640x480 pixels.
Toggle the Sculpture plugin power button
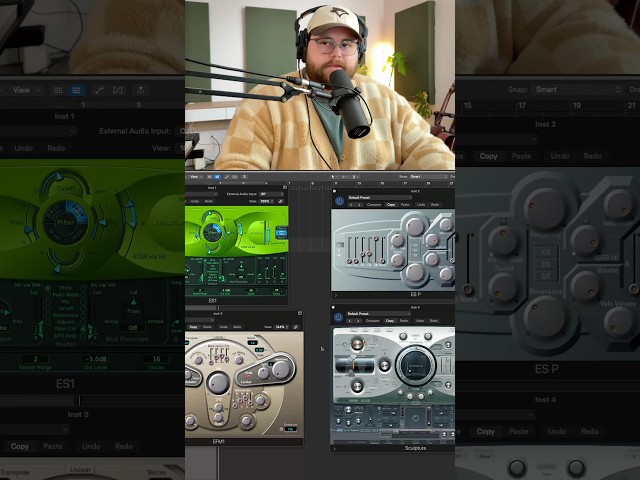click(x=338, y=317)
